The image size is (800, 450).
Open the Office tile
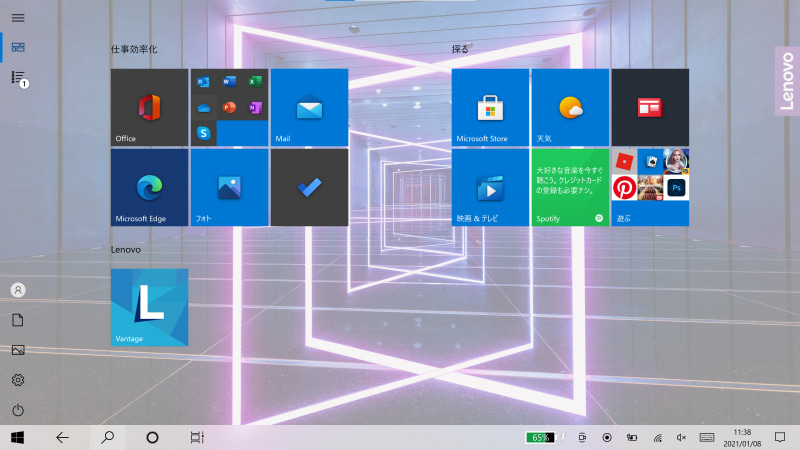click(149, 107)
